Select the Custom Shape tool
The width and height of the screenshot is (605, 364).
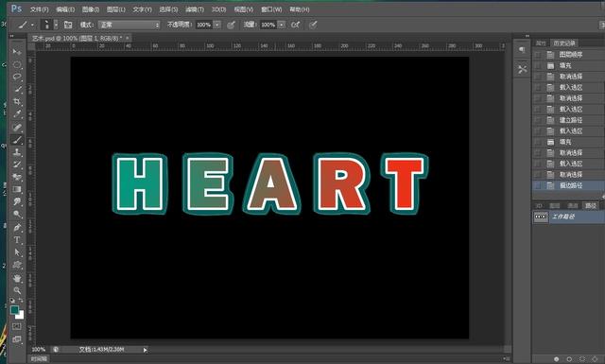point(17,265)
